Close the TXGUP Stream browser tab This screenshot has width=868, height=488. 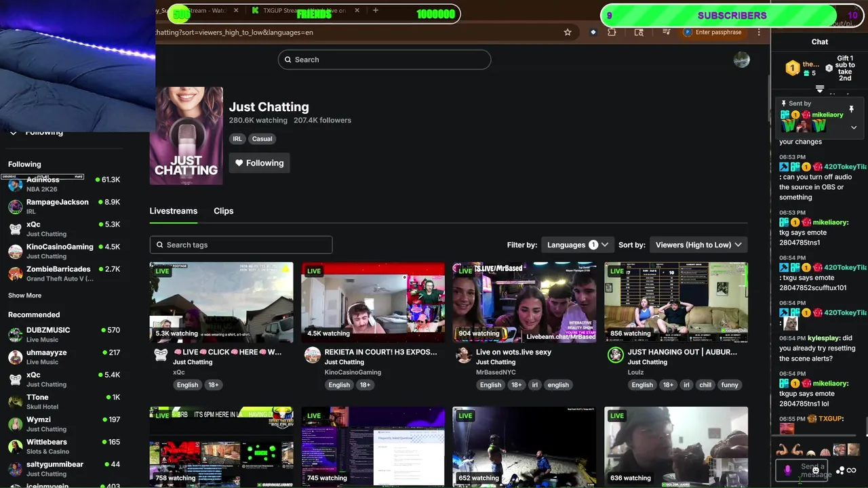pos(357,10)
